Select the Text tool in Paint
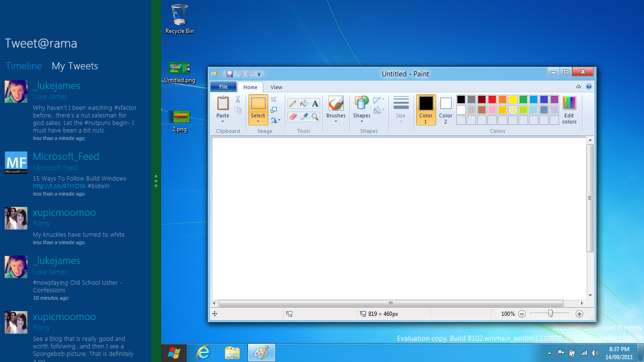 click(315, 103)
